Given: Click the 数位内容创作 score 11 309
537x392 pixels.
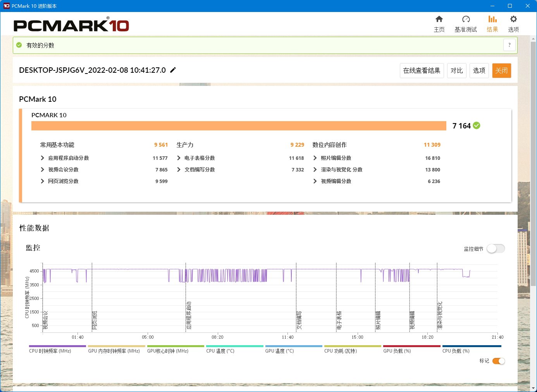Looking at the screenshot, I should coord(432,145).
